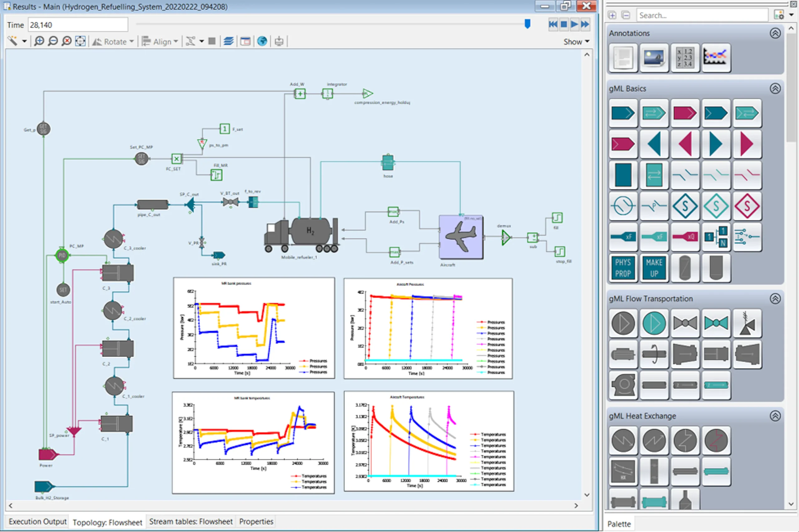Switch to the Topology: Flowsheet tab
The height and width of the screenshot is (532, 799).
point(107,522)
